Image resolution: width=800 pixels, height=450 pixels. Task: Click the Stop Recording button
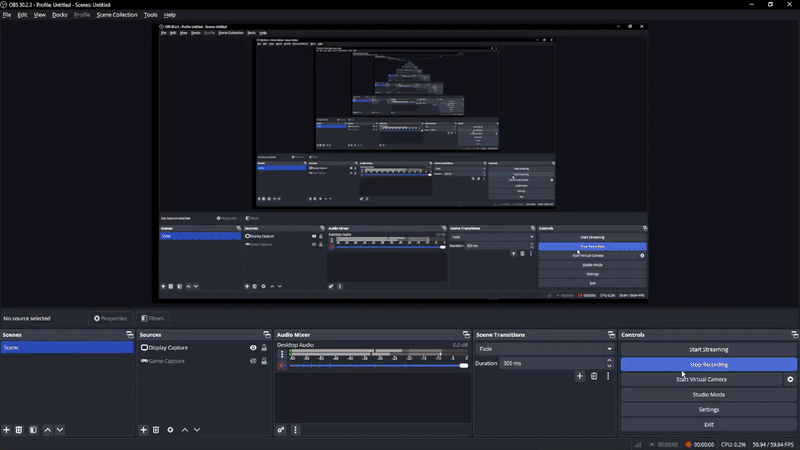pos(708,365)
